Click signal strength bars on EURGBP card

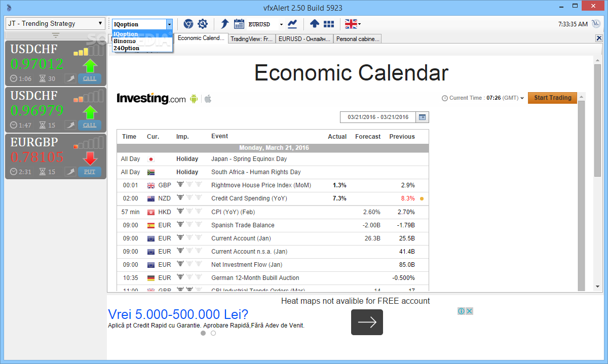89,144
